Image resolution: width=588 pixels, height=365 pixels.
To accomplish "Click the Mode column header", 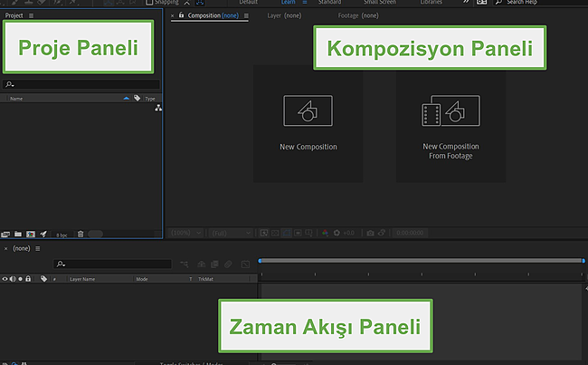I will pyautogui.click(x=142, y=279).
